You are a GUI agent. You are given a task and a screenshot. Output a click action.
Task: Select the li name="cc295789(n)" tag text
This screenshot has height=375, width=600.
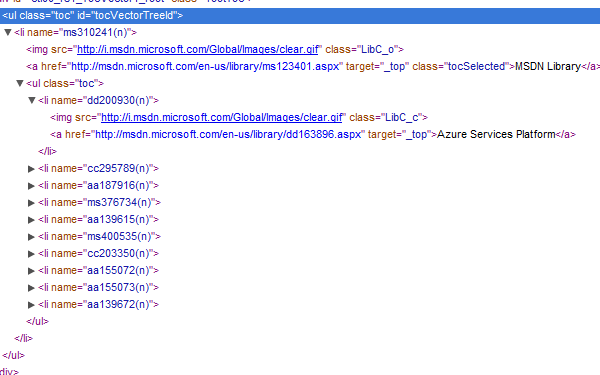pos(98,169)
